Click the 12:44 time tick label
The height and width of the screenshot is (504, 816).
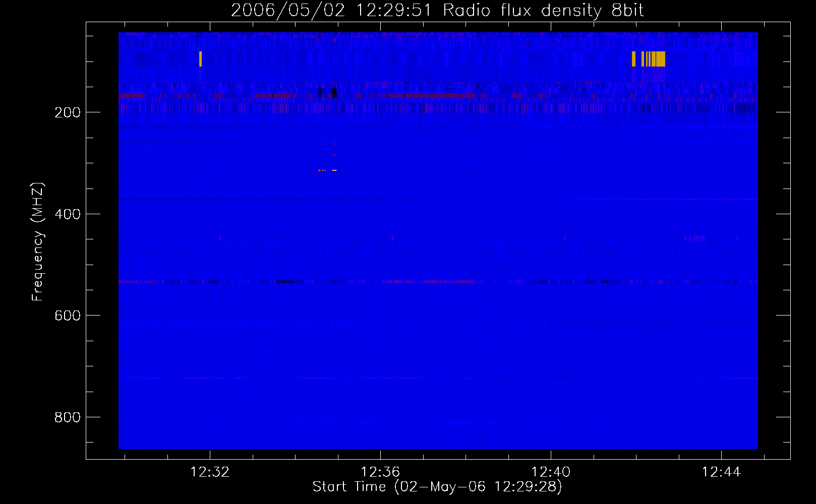[721, 472]
